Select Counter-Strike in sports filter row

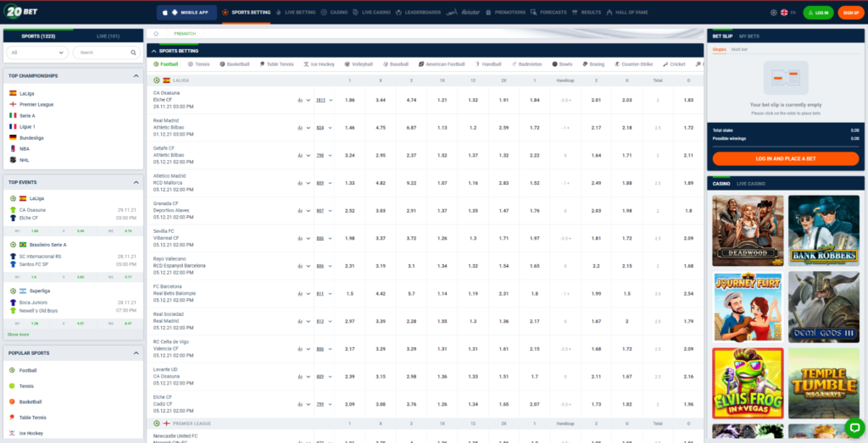[x=634, y=64]
